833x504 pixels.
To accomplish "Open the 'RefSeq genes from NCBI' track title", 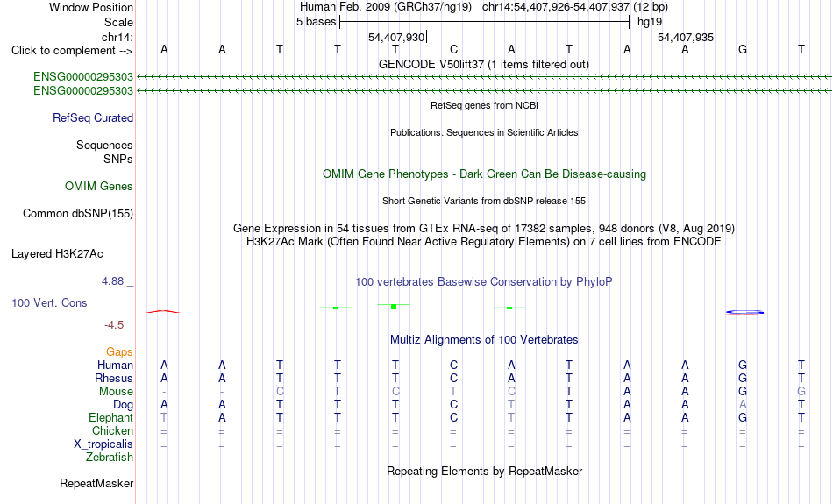I will (484, 105).
